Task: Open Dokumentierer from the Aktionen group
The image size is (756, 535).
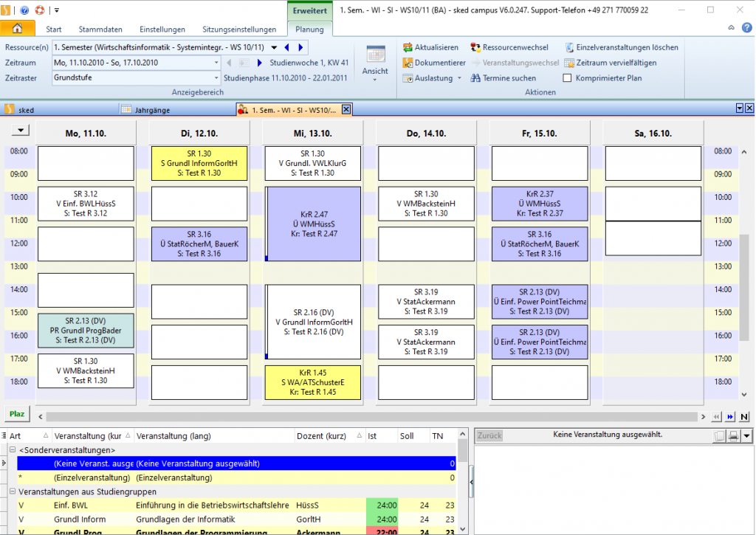Action: click(408, 63)
